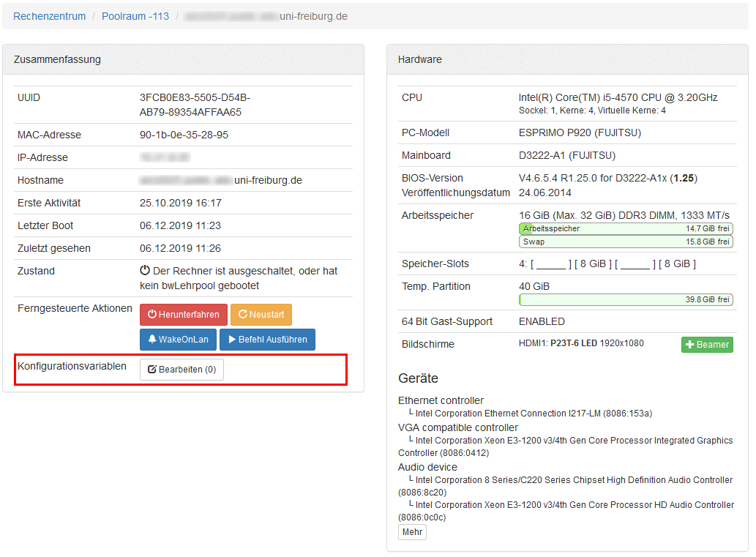Click the Temp. Partition free space bar

pyautogui.click(x=626, y=299)
